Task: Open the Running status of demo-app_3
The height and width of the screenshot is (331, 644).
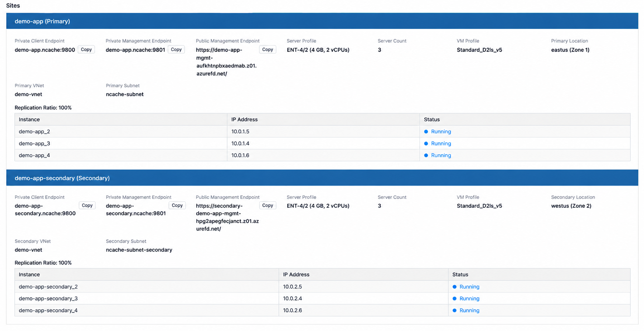Action: point(441,143)
